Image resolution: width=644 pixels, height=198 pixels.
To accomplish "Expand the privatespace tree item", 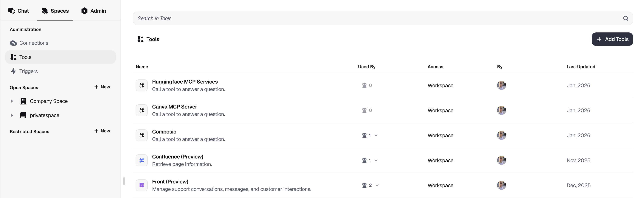I will 12,115.
